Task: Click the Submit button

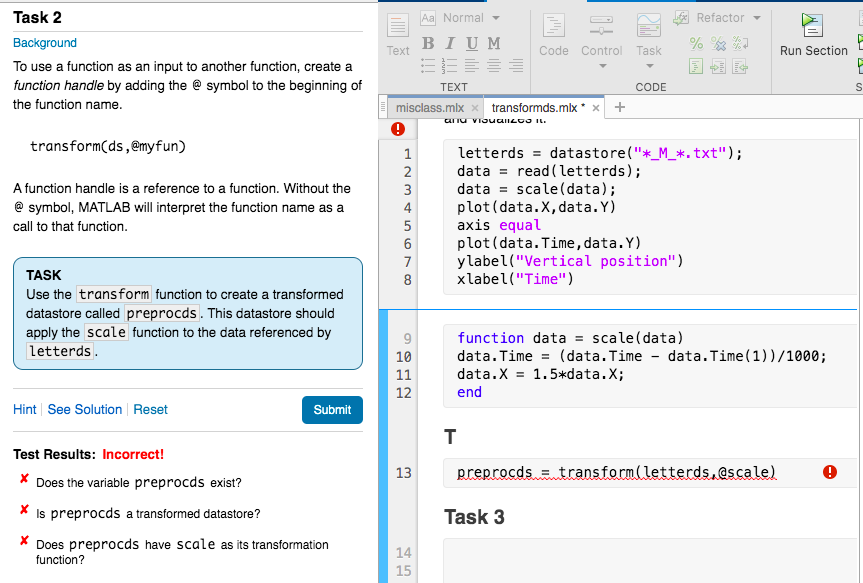Action: (x=332, y=409)
